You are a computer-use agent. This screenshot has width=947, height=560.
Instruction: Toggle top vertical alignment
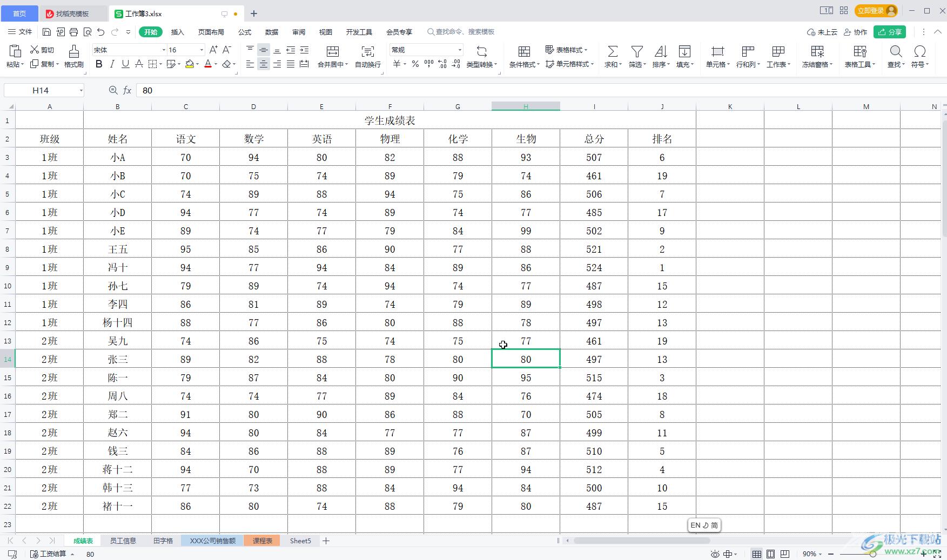tap(250, 50)
